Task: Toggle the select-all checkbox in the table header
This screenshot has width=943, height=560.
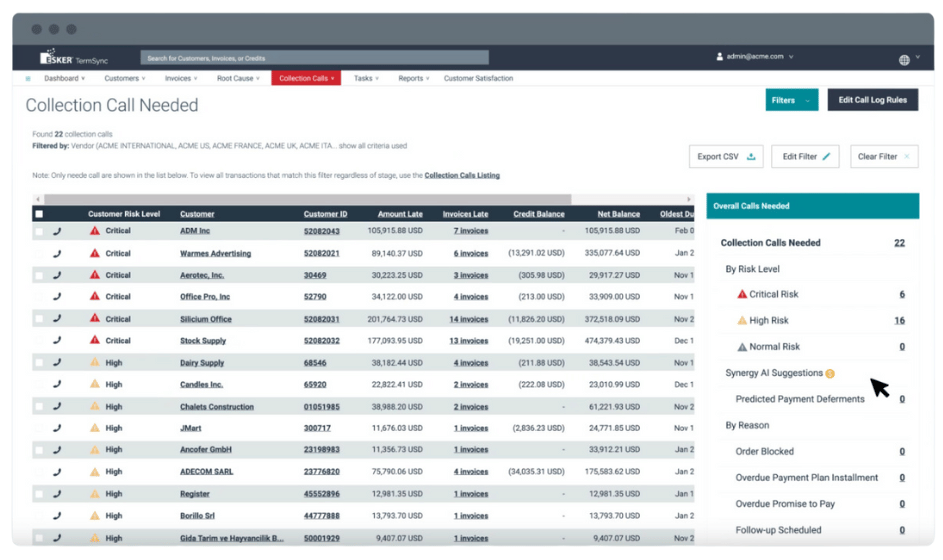Action: (x=39, y=214)
